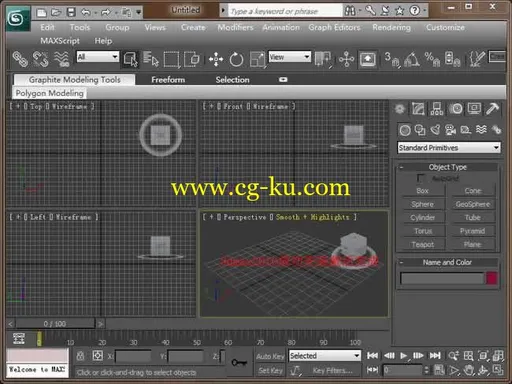Viewport: 512px width, 384px height.
Task: Toggle Percent Snap
Action: [432, 59]
